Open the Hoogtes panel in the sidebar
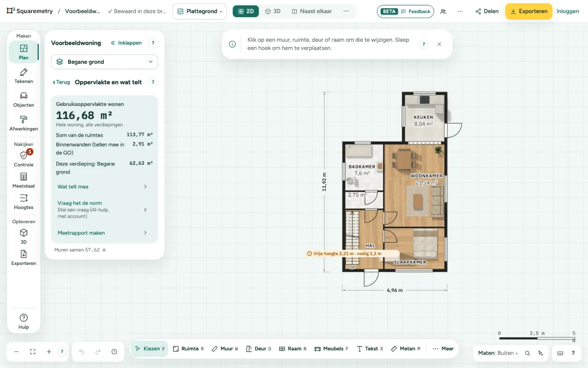Viewport: 588px width, 368px height. pyautogui.click(x=24, y=202)
